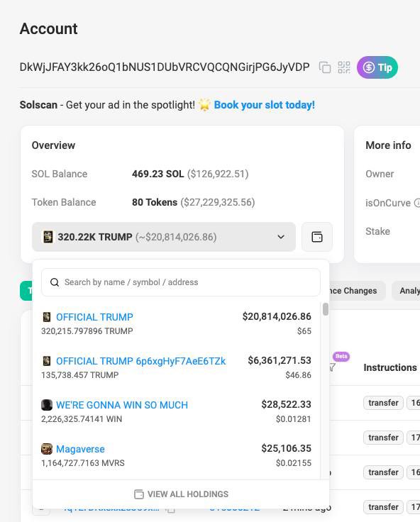Image resolution: width=420 pixels, height=522 pixels.
Task: Click the first transfer instruction tag
Action: (x=383, y=403)
